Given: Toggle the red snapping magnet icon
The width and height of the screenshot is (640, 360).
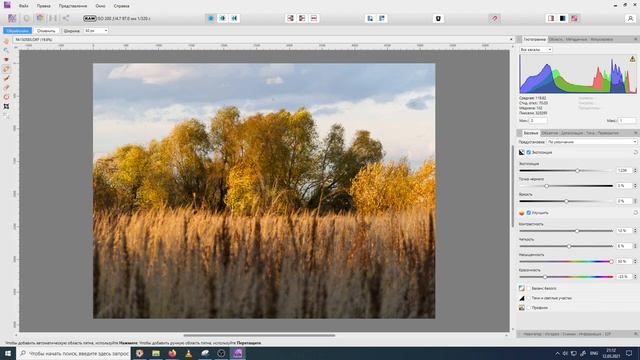Looking at the screenshot, I should pos(494,18).
